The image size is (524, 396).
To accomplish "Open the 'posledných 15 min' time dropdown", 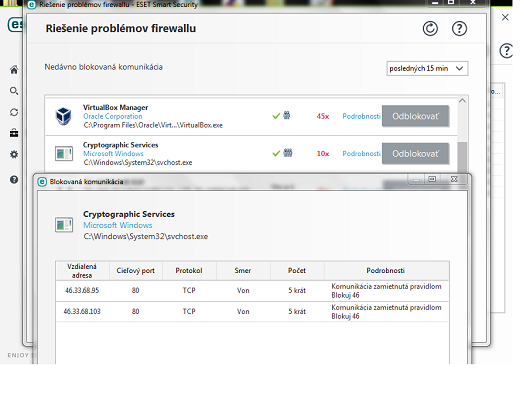I will [x=427, y=69].
